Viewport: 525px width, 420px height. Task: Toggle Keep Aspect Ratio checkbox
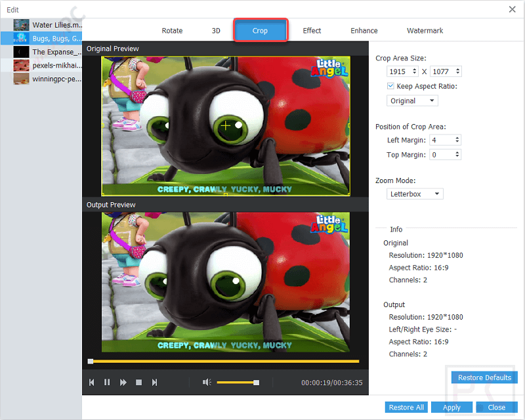390,86
